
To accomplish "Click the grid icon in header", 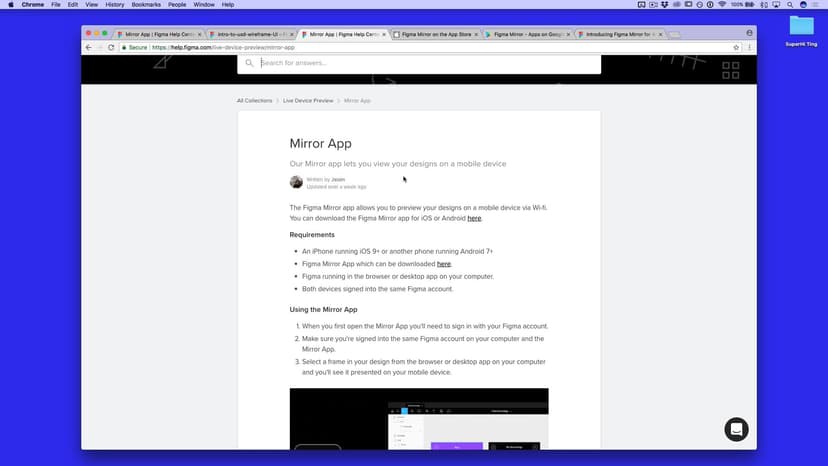I will click(x=730, y=70).
